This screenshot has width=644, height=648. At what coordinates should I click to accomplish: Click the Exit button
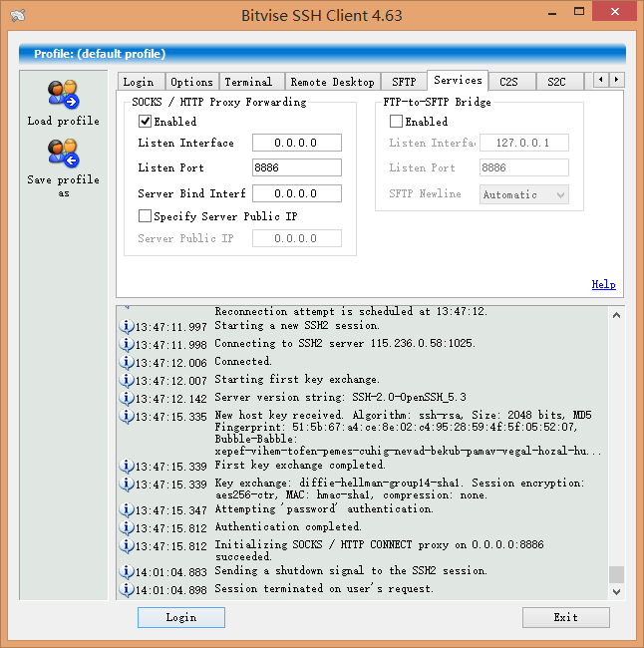coord(566,617)
